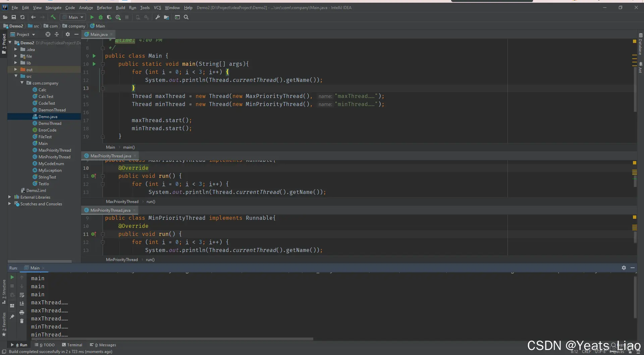The image size is (644, 355).
Task: Run Main with the green toolbar play icon
Action: click(92, 17)
